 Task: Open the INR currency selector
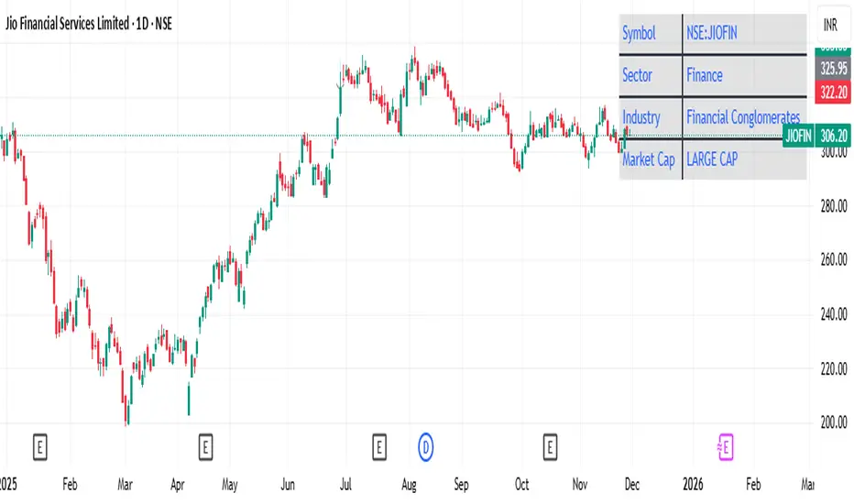tap(830, 27)
